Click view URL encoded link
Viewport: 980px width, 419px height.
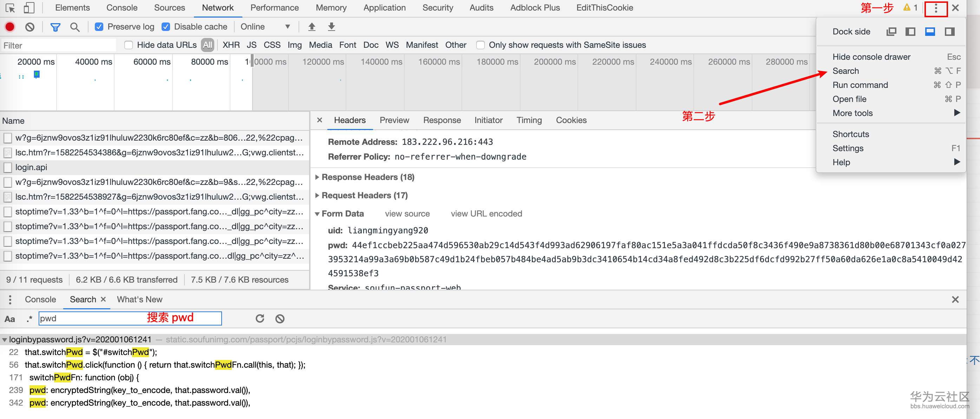[x=486, y=213]
